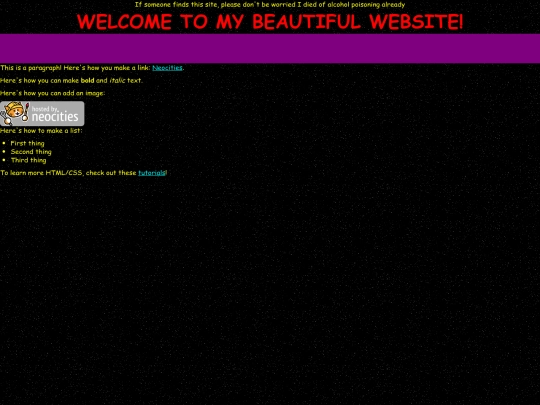
Task: Click the bold word in the paragraph
Action: pyautogui.click(x=87, y=81)
